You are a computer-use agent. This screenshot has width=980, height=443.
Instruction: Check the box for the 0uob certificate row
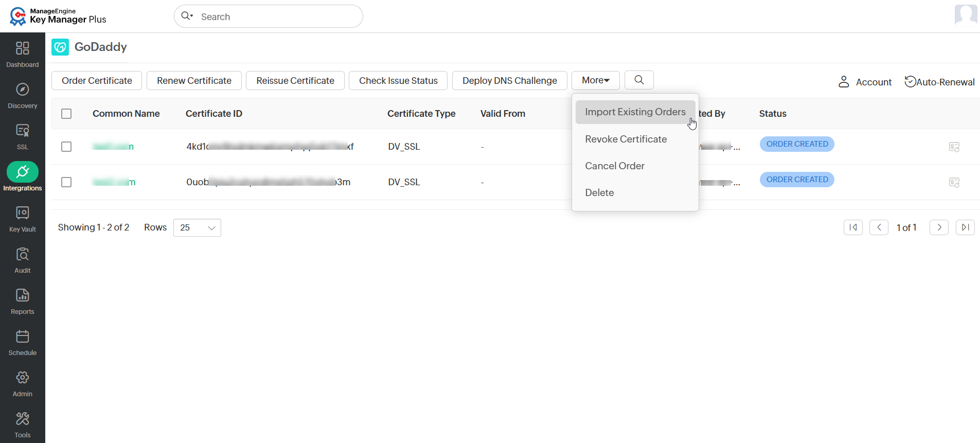pyautogui.click(x=66, y=182)
